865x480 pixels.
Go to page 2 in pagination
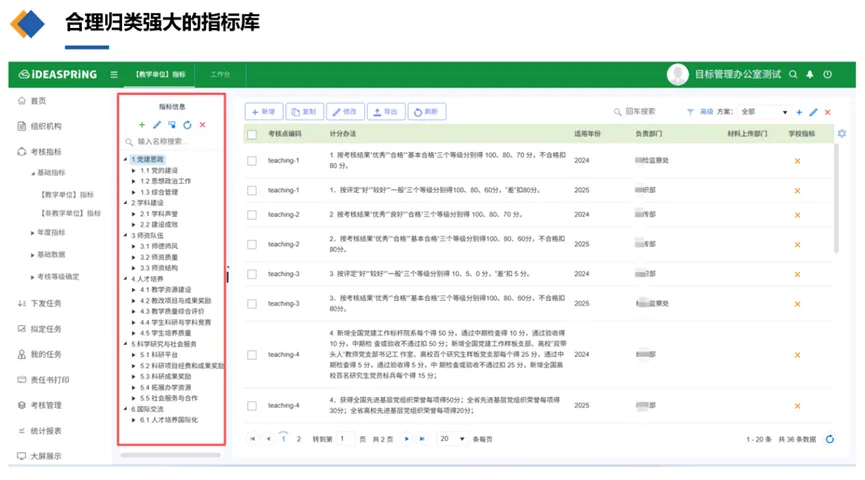pos(298,439)
